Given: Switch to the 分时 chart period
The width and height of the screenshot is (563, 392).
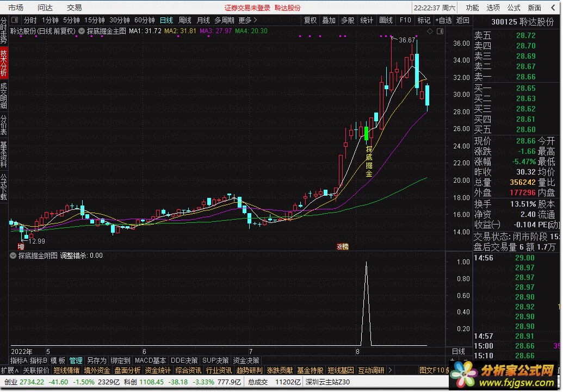Looking at the screenshot, I should click(x=30, y=20).
